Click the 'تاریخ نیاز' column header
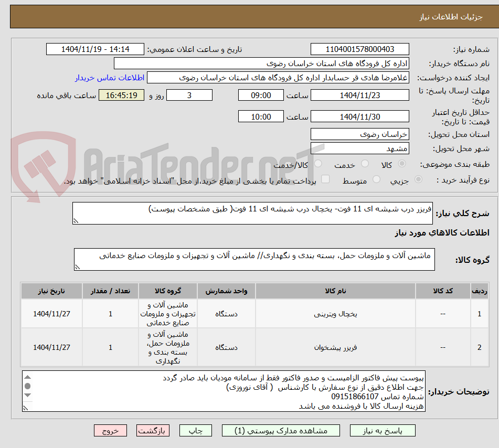Viewport: 499px width, 448px height. (x=51, y=291)
